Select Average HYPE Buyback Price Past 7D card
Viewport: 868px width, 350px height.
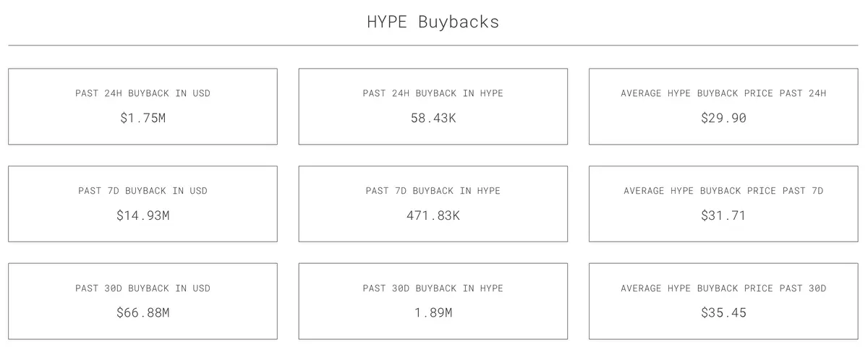pos(723,204)
